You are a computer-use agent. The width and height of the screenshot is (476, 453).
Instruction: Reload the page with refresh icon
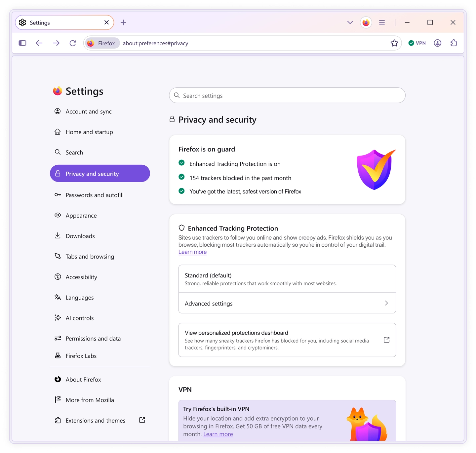tap(73, 43)
